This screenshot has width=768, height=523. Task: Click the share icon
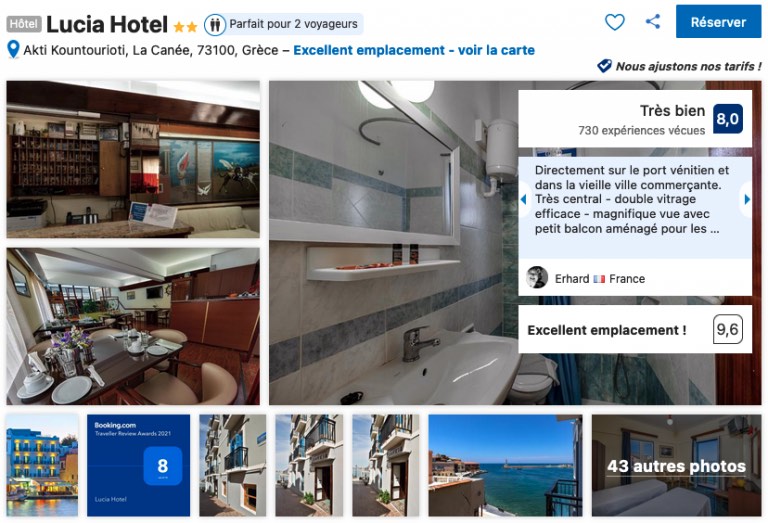(x=652, y=22)
